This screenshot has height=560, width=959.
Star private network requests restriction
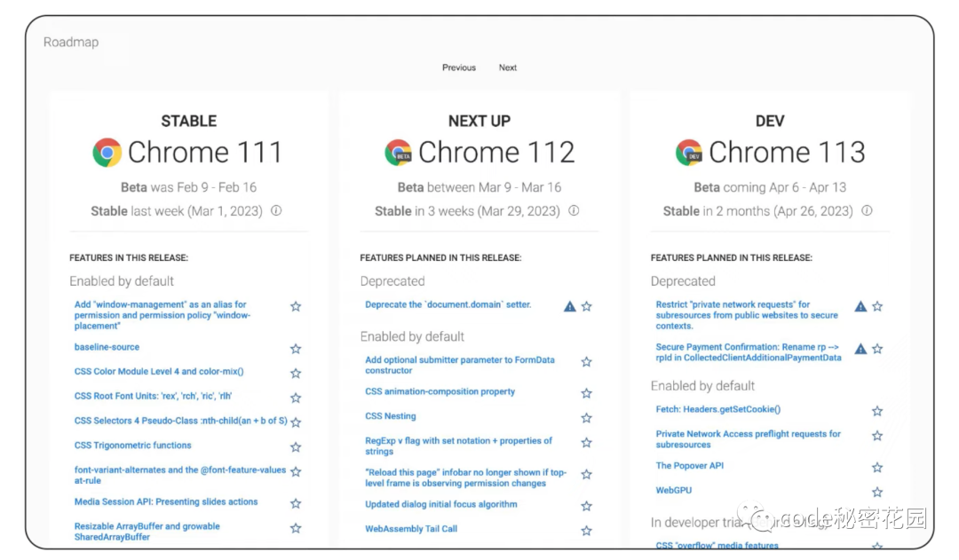tap(877, 306)
